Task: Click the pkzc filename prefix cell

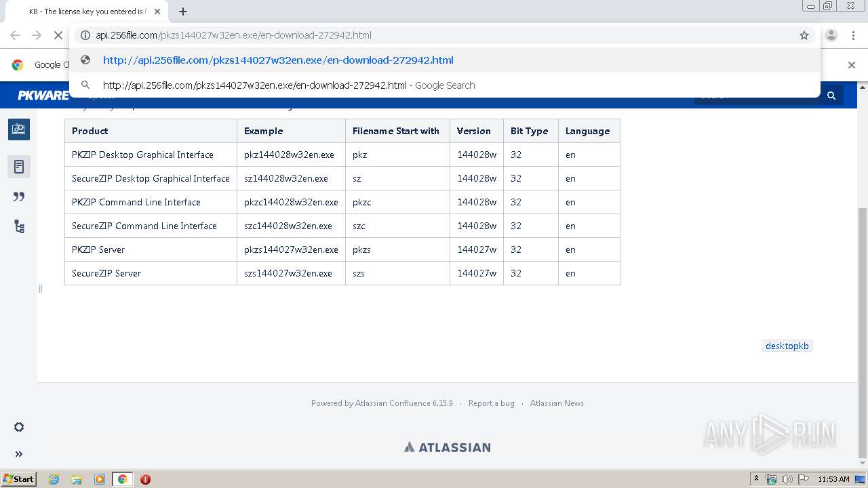Action: pyautogui.click(x=397, y=202)
